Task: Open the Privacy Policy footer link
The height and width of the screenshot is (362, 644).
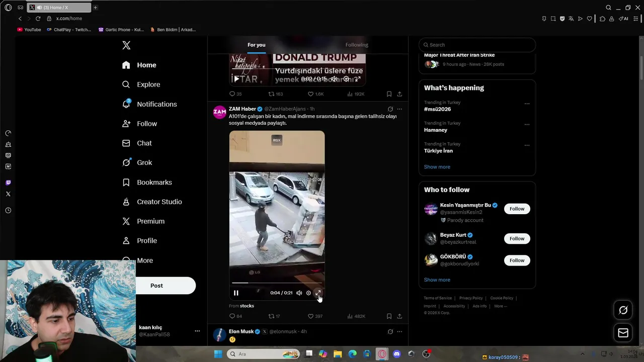Action: click(470, 298)
